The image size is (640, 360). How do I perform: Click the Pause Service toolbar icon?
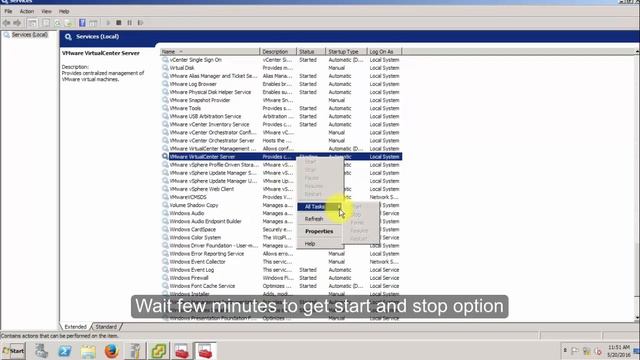tap(129, 23)
